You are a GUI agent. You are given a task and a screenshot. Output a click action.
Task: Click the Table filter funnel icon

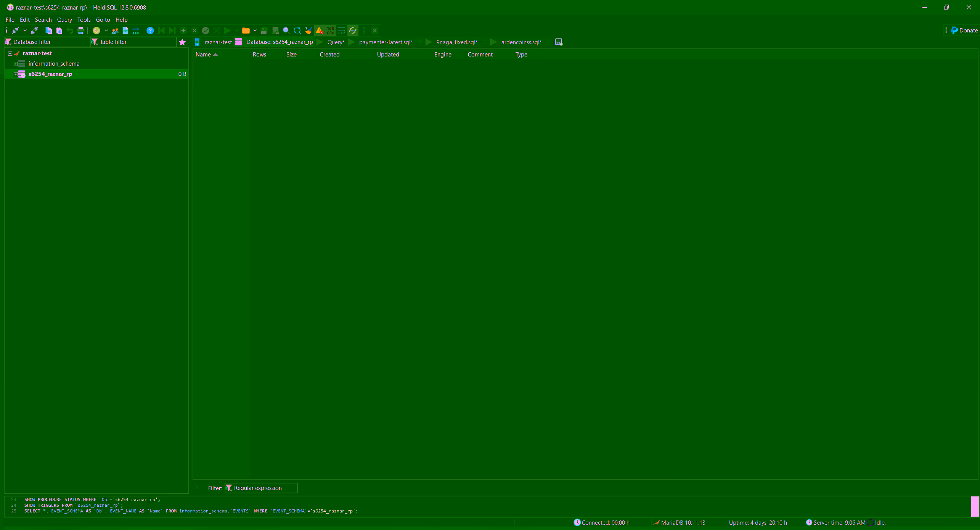tap(95, 42)
